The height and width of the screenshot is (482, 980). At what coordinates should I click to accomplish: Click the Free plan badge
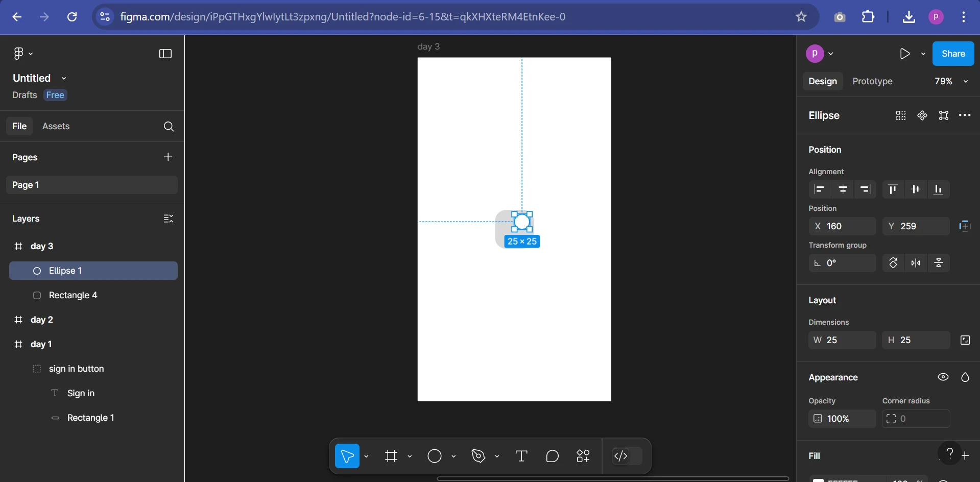[x=55, y=95]
